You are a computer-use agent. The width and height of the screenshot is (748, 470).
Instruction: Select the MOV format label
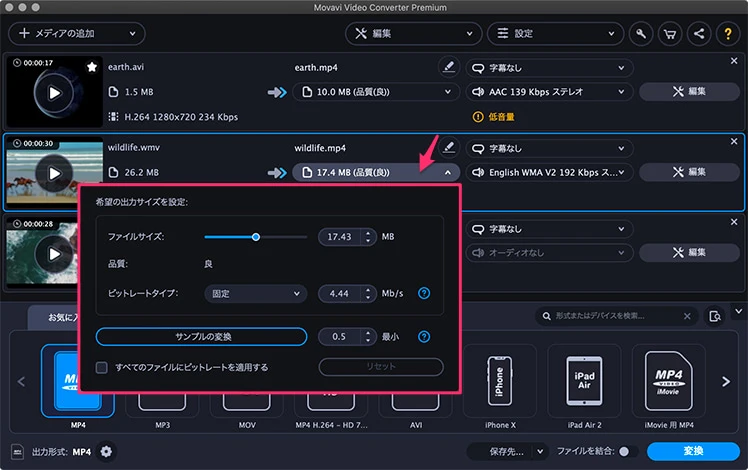point(247,425)
